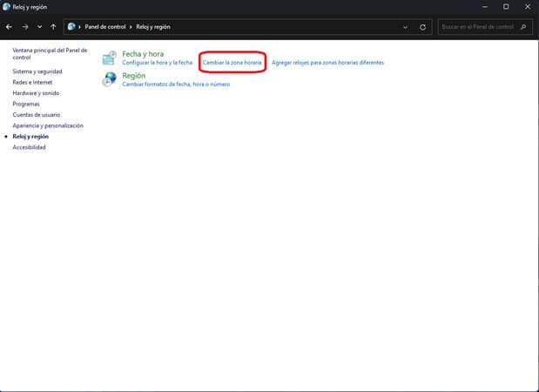Open recent locations dropdown arrow

pos(39,27)
